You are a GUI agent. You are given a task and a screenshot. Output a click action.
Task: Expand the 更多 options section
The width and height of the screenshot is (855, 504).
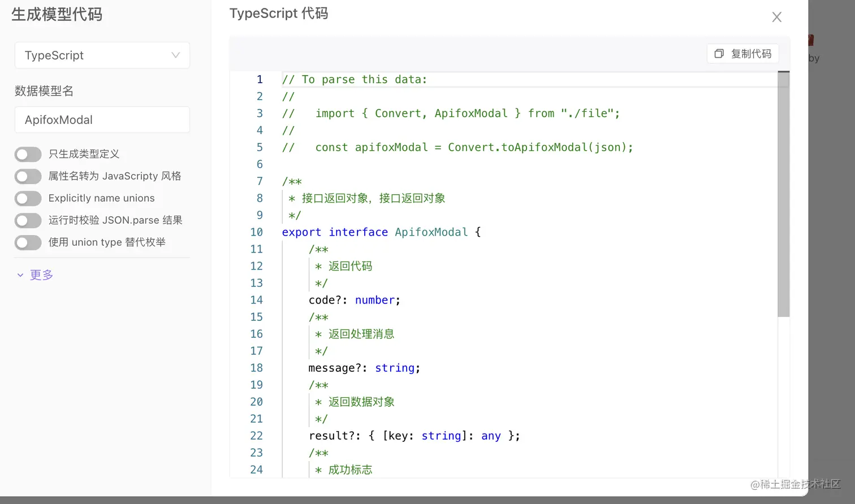35,275
